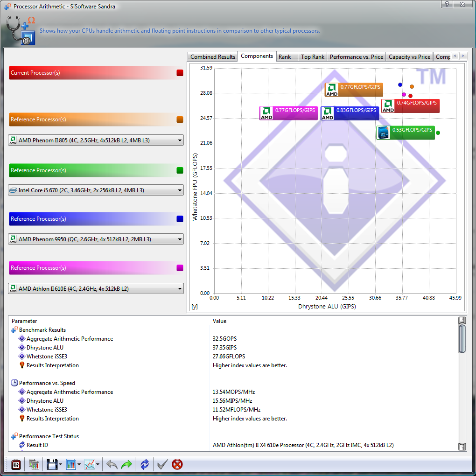Click the line graph icon
The image size is (476, 476).
tap(90, 464)
